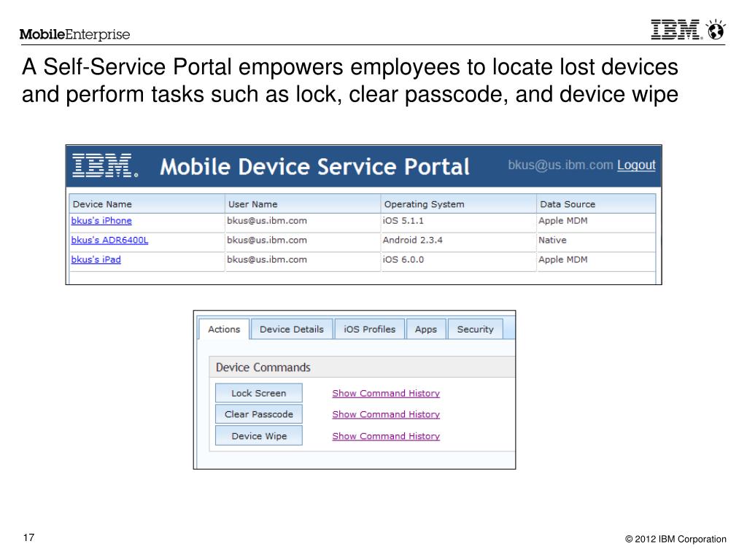Open the bkus's iPad device link
Image resolution: width=747 pixels, height=560 pixels.
pyautogui.click(x=96, y=260)
